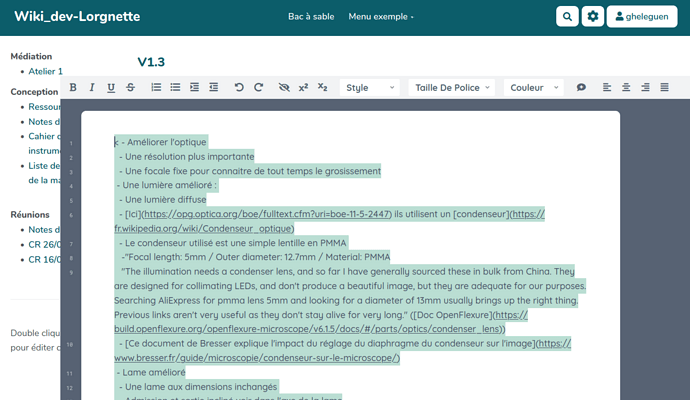Click the Conception sidebar heading
Screen dimensions: 690x400
coord(34,92)
